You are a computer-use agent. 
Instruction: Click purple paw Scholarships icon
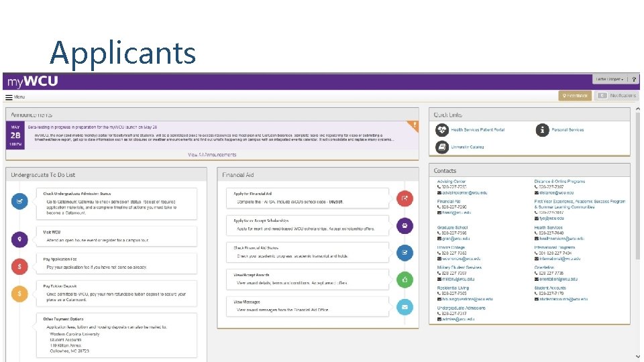(x=405, y=226)
